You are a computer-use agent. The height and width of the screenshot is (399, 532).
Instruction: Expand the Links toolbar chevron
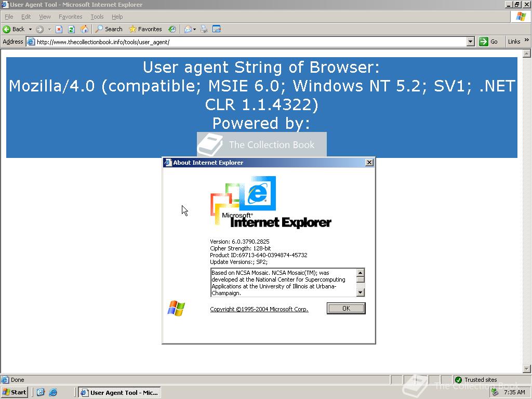pyautogui.click(x=527, y=41)
